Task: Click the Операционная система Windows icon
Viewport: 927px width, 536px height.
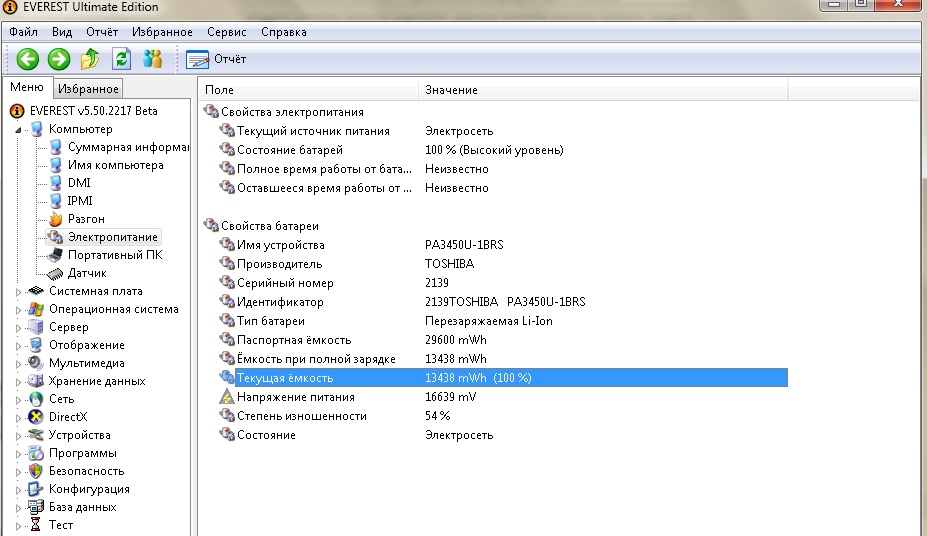Action: coord(36,309)
